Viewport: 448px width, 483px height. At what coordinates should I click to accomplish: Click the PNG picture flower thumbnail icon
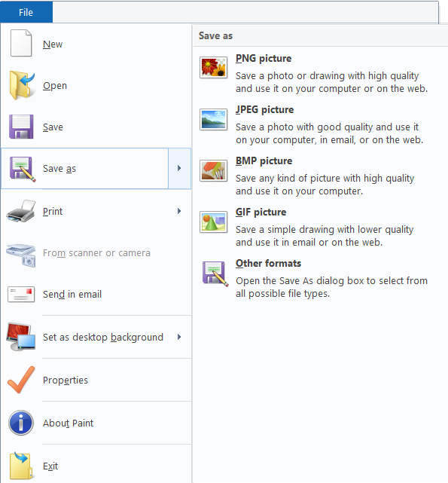213,67
